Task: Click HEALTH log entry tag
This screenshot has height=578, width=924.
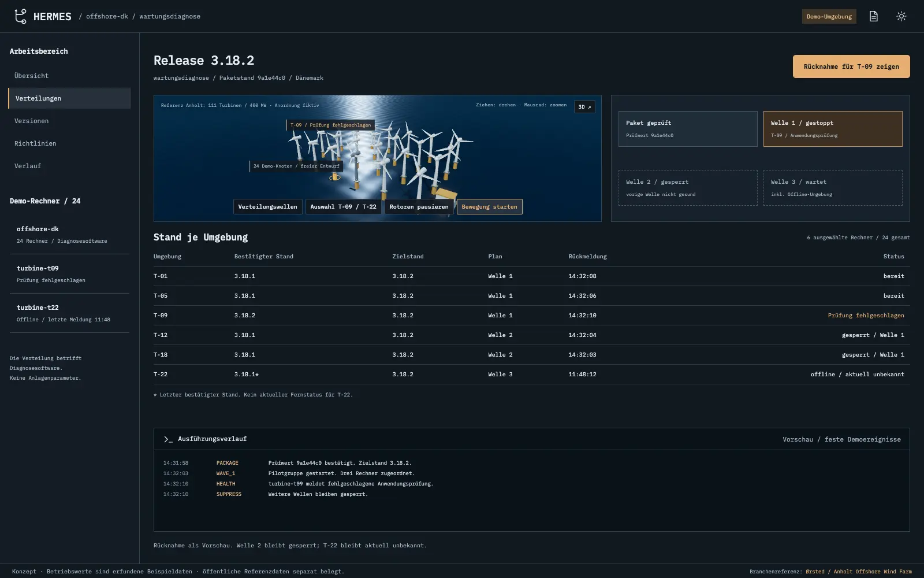Action: point(226,484)
